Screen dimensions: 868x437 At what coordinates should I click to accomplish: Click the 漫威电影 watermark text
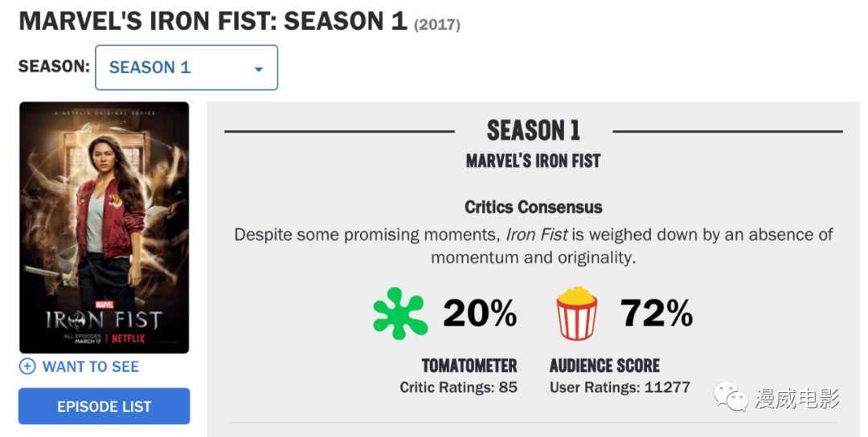point(796,398)
